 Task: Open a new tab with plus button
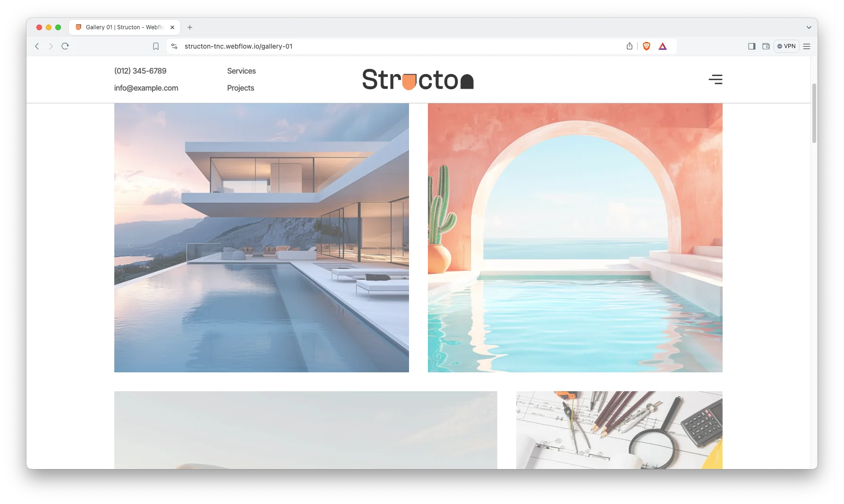click(x=190, y=27)
